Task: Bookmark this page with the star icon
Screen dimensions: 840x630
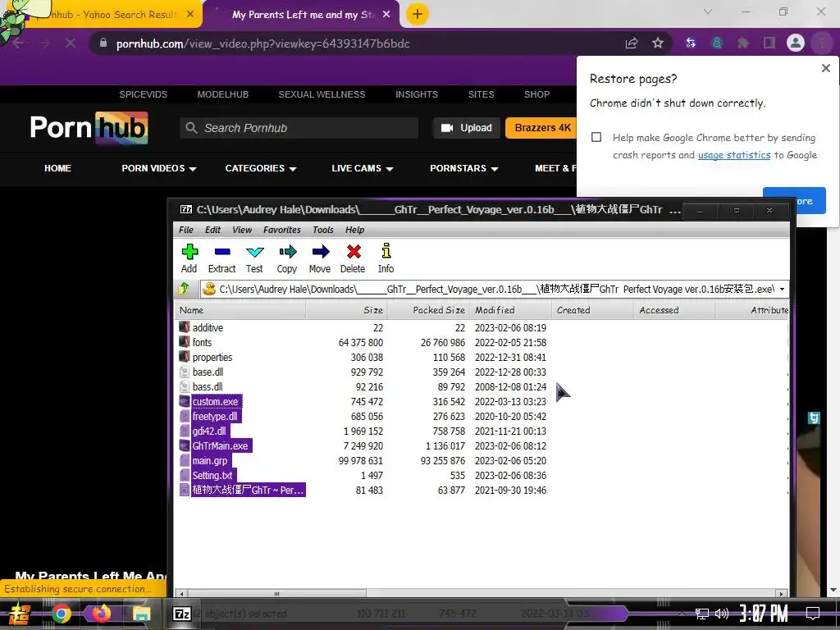Action: coord(658,43)
